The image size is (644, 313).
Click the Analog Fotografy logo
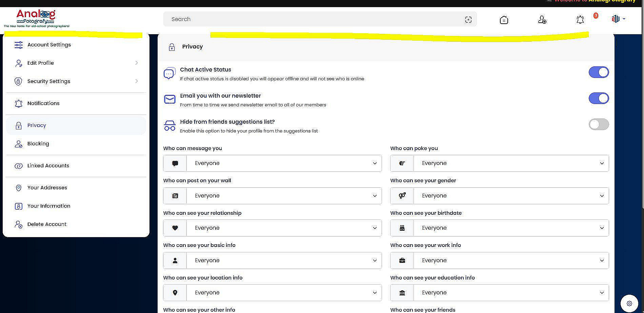36,19
